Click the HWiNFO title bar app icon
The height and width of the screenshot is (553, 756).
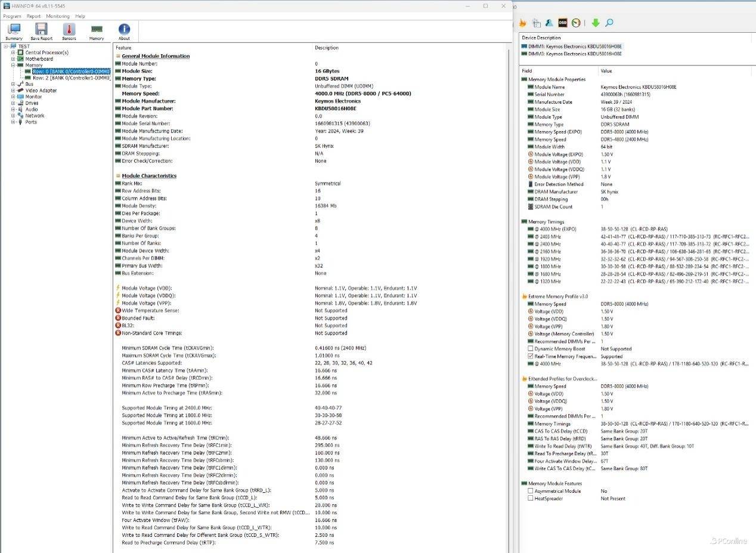point(6,5)
